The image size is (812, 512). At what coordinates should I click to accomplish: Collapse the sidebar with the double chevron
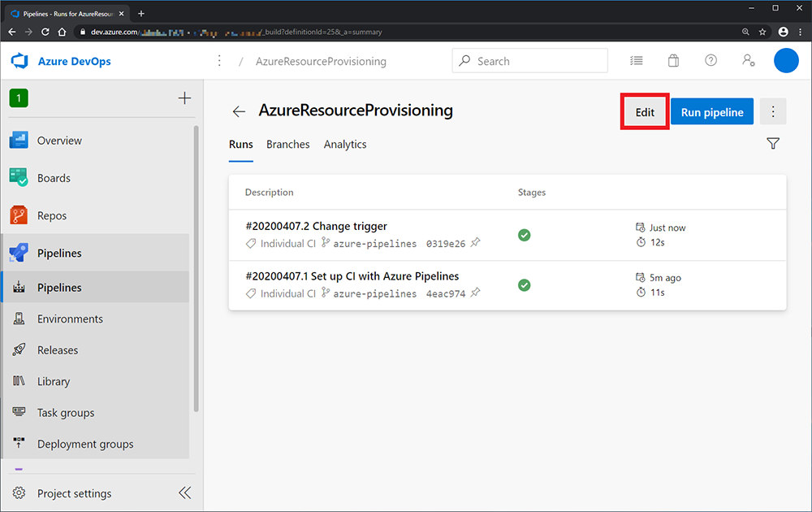[185, 492]
